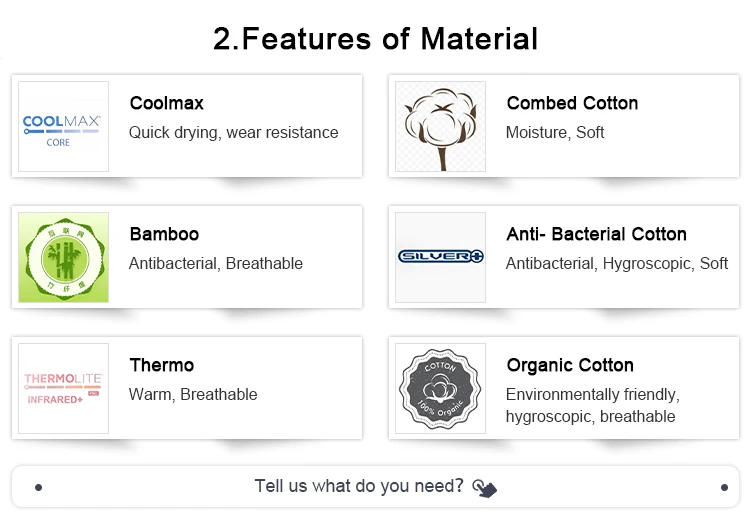Open the Anti- Bacterial Cotton heading
750x520 pixels.
click(596, 234)
